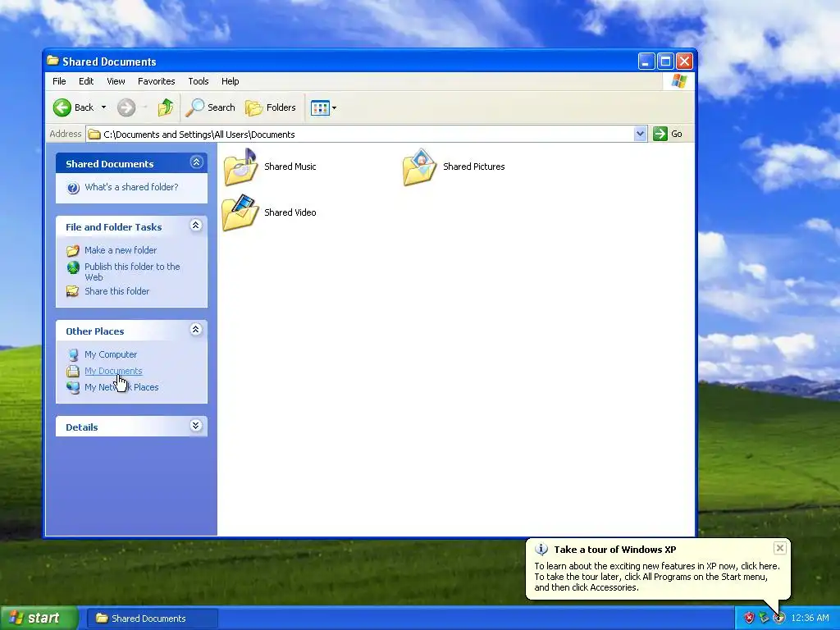Screen dimensions: 840x630
Task: Click the title bar folder icon
Action: [x=52, y=61]
